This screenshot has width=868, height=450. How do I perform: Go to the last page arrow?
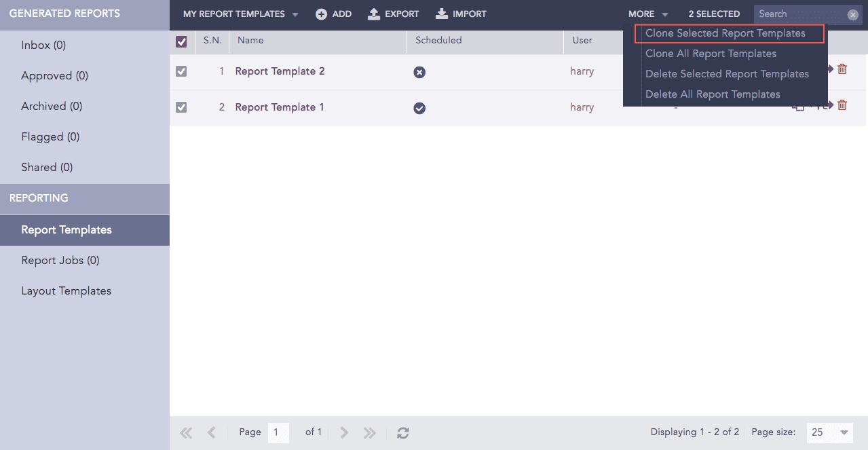pyautogui.click(x=369, y=432)
